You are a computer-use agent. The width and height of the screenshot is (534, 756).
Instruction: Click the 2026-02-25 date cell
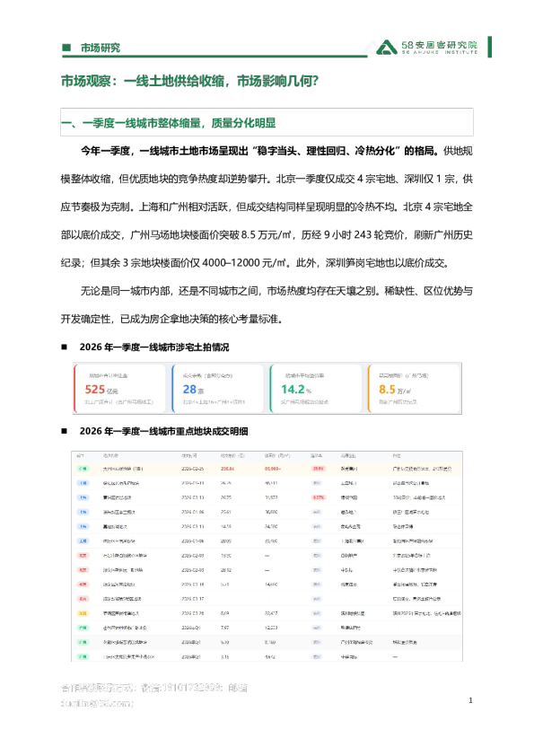[x=192, y=469]
